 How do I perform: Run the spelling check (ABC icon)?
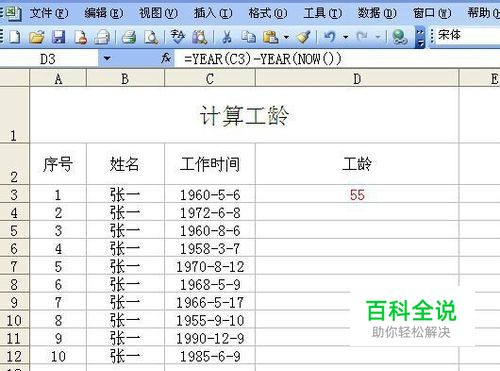pos(177,37)
